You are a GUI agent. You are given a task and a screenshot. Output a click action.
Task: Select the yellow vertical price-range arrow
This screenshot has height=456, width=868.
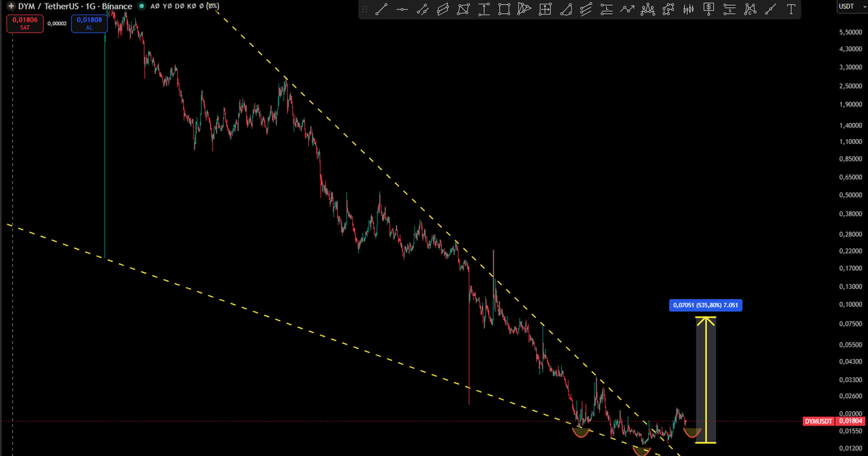(705, 380)
